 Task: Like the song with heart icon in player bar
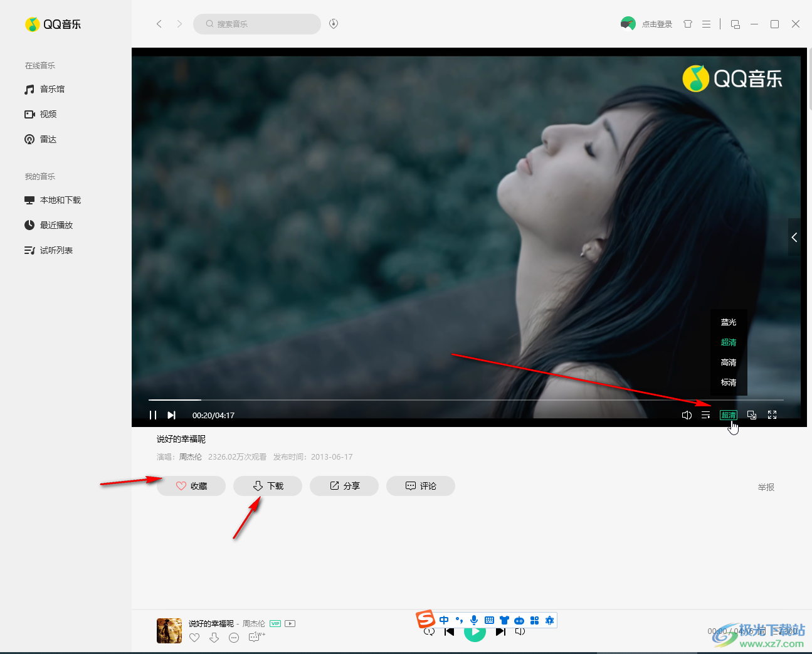194,638
